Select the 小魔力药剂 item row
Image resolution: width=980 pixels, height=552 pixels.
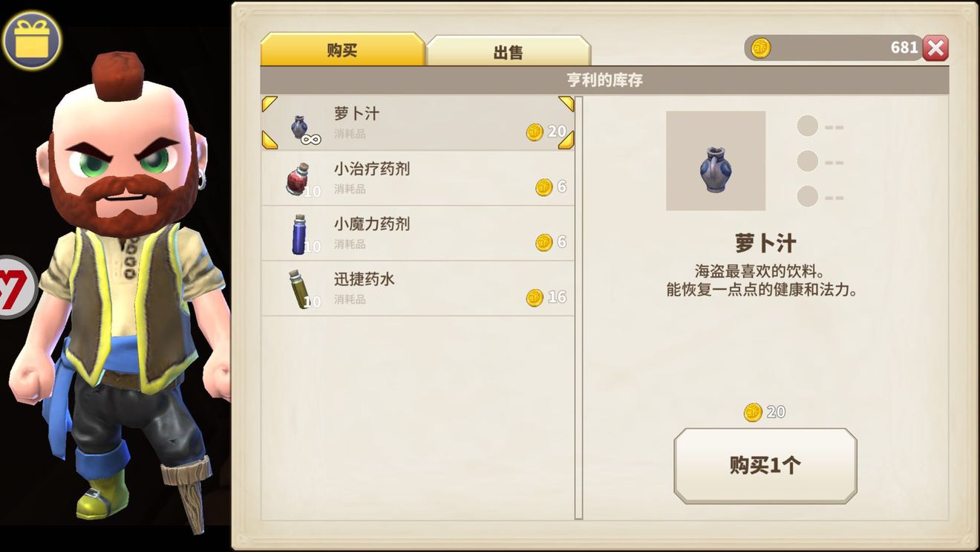click(418, 233)
